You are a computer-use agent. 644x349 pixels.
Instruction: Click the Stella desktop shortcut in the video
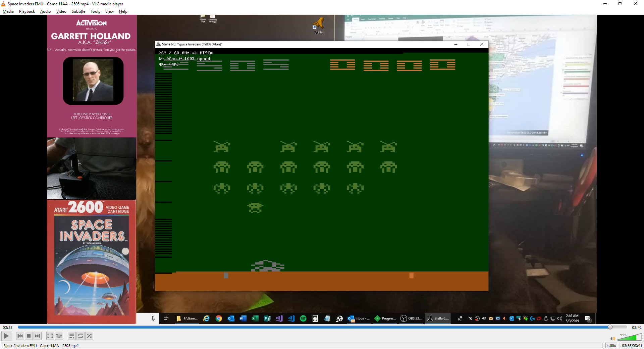[318, 26]
